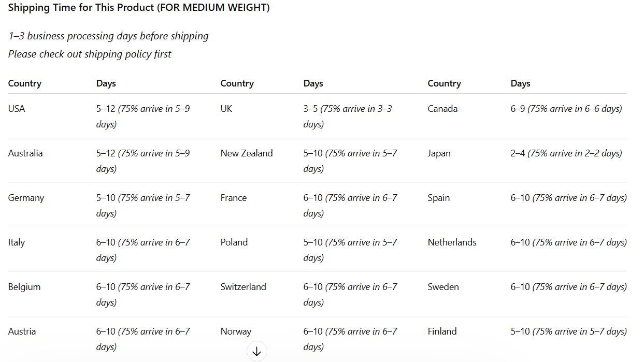Click the Poland country cell
Screen dimensions: 644x362
coord(234,242)
